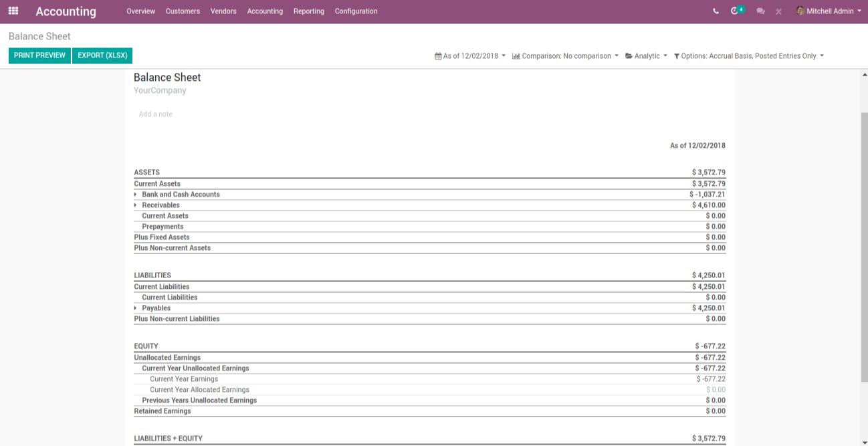This screenshot has width=868, height=446.
Task: Open the Accounting menu item
Action: (x=265, y=11)
